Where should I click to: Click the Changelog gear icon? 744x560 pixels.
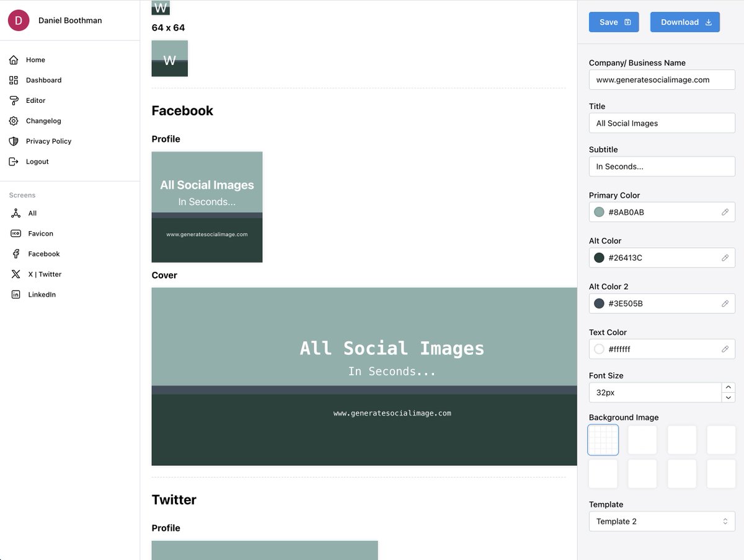point(14,121)
